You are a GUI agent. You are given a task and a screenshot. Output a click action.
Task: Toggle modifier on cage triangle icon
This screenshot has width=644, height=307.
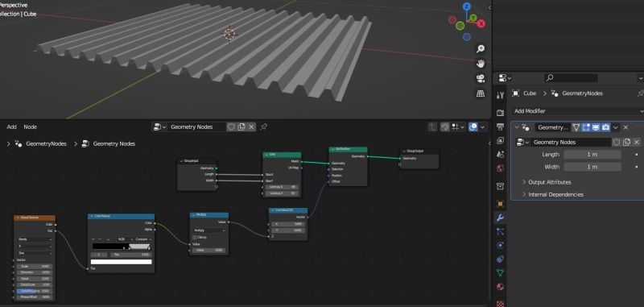coord(576,128)
